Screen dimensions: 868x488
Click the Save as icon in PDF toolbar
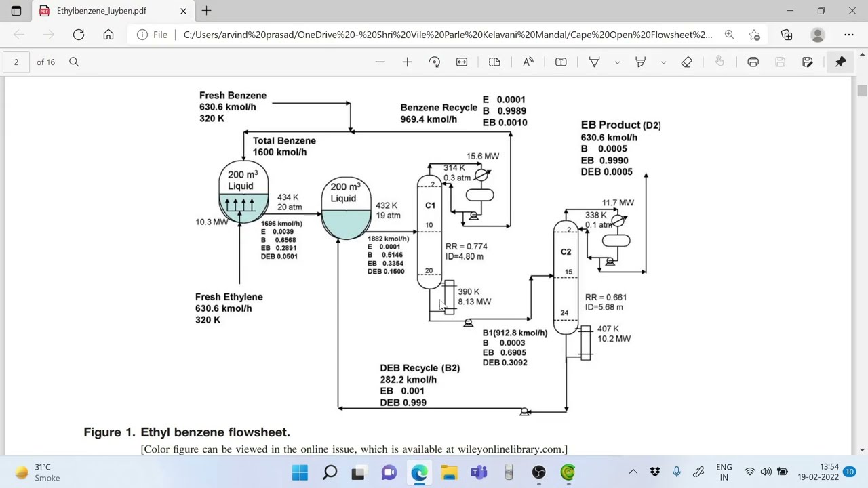[807, 62]
